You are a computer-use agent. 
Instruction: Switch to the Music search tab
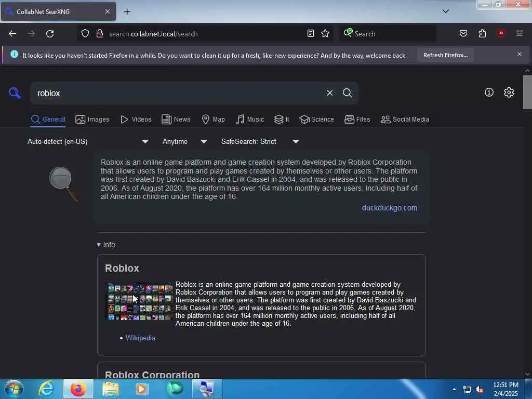(250, 119)
